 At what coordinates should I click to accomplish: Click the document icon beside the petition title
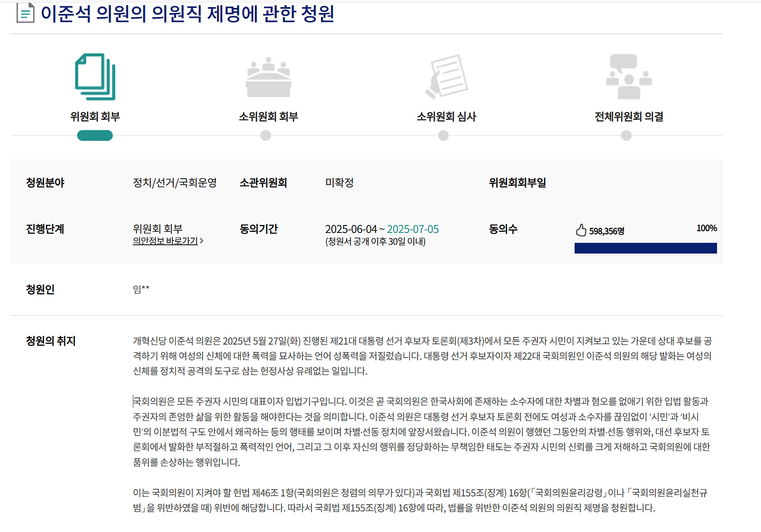tap(25, 13)
